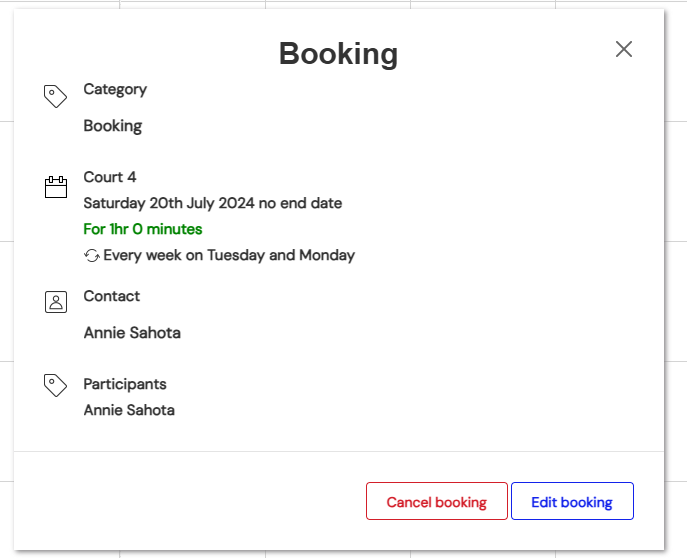
Task: Close the Booking dialog with X
Action: pos(624,49)
